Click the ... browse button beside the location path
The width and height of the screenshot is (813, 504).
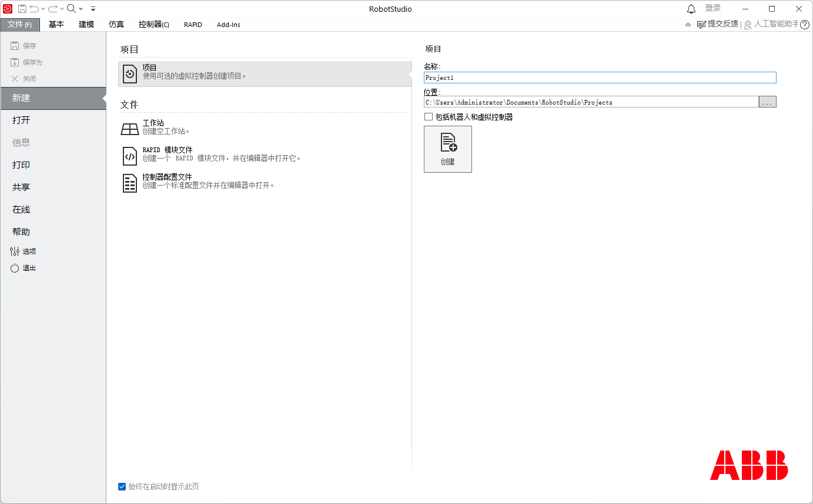768,102
